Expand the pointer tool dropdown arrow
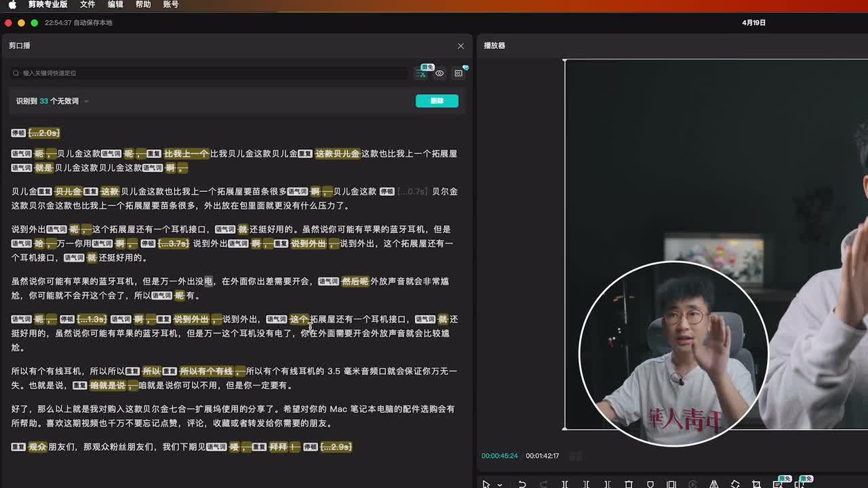This screenshot has height=488, width=868. click(x=500, y=484)
